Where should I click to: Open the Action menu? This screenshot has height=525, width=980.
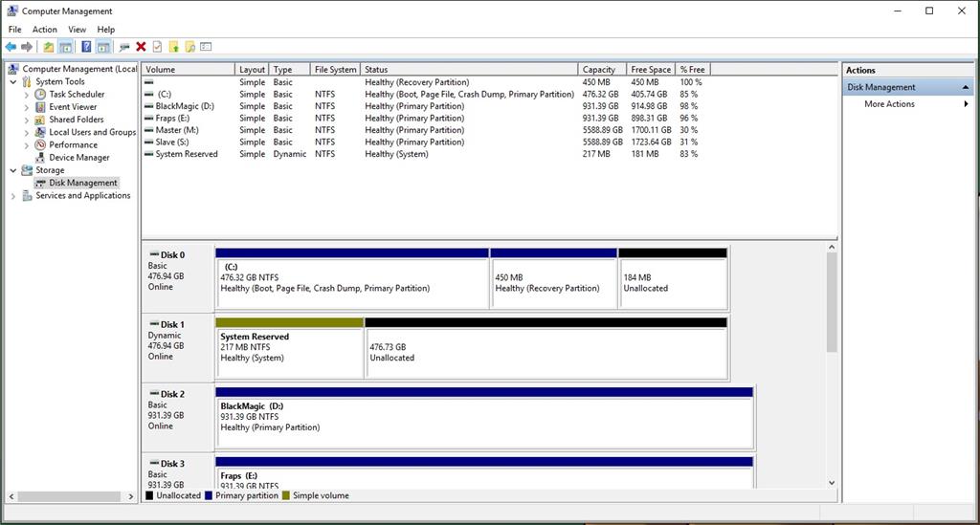pyautogui.click(x=44, y=30)
